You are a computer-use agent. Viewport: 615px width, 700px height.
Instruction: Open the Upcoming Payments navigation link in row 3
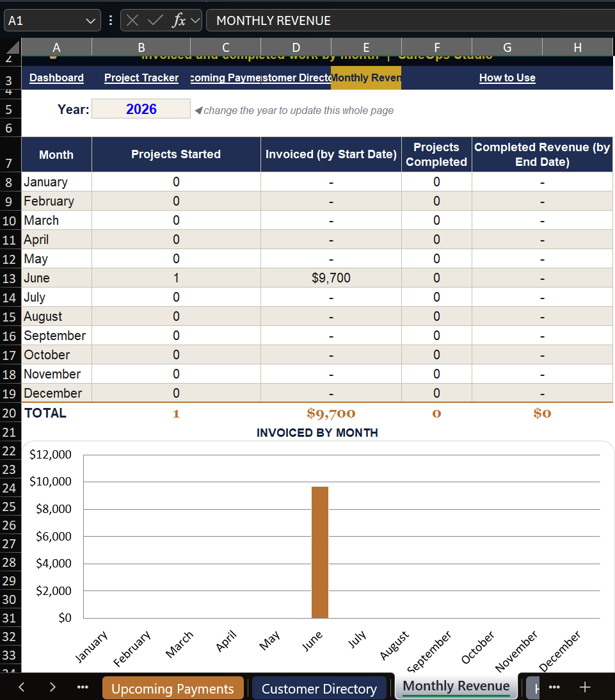[226, 77]
